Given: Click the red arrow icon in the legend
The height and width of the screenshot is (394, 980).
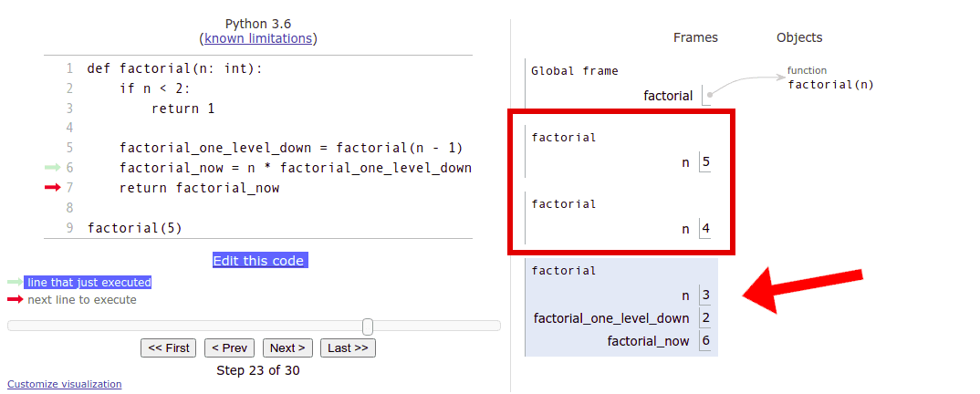Looking at the screenshot, I should 15,300.
